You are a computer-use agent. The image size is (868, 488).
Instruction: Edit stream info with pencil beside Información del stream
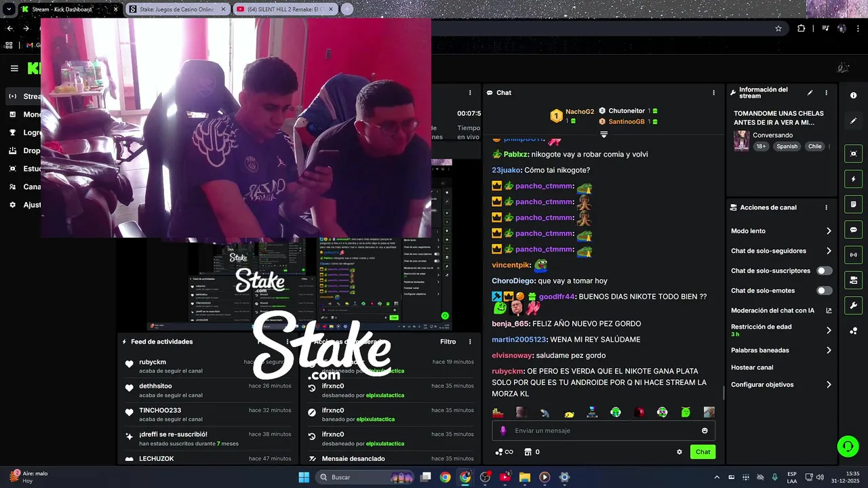(810, 93)
